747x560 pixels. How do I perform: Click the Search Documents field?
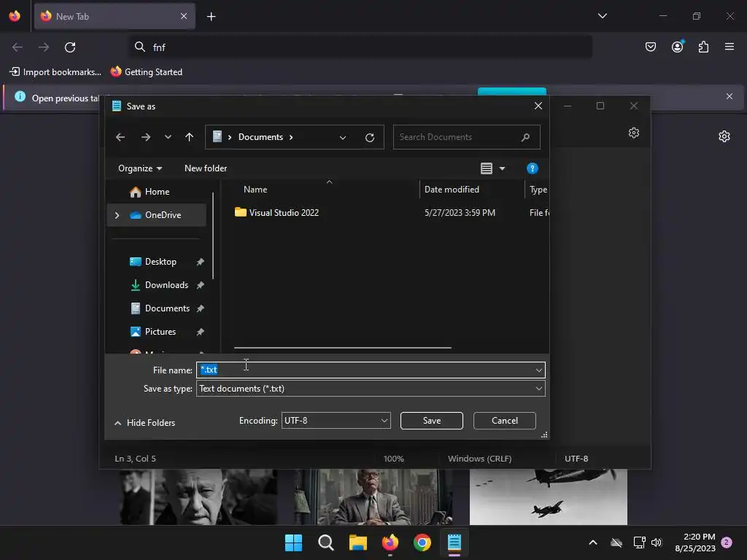[x=466, y=137]
